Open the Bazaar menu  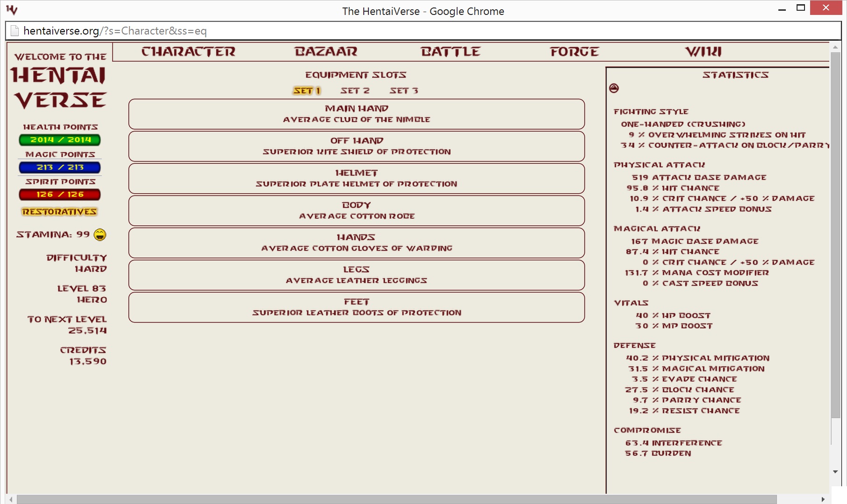(326, 52)
